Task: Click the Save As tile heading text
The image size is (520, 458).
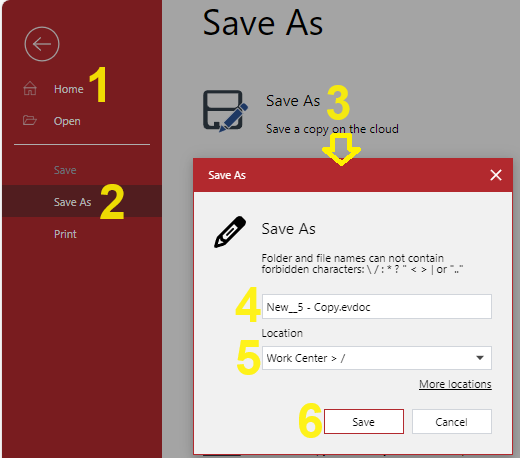Action: (x=293, y=101)
